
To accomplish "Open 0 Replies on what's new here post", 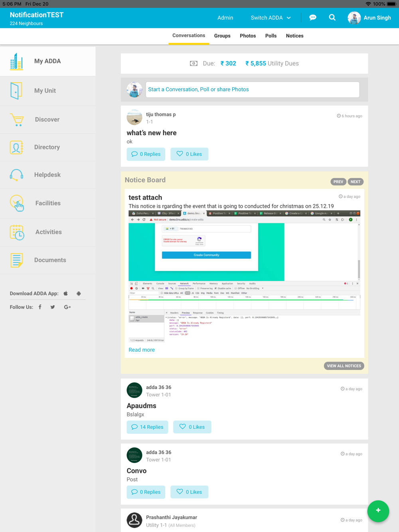I will point(146,154).
